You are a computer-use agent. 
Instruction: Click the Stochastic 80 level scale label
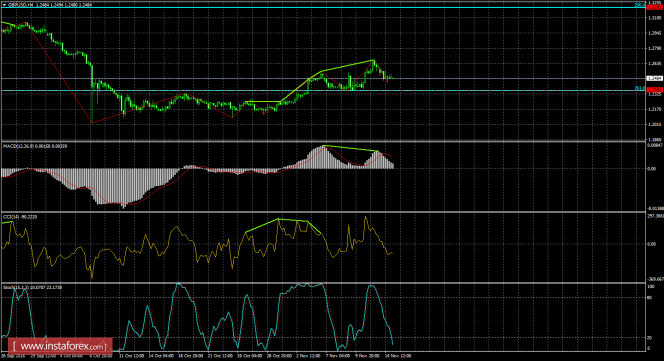(x=650, y=297)
